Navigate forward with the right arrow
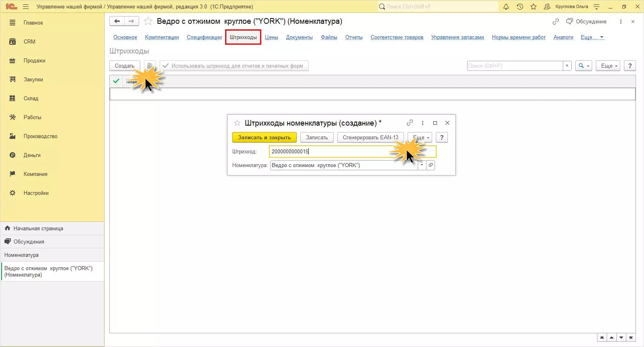Viewport: 644px width, 347px height. click(x=131, y=21)
